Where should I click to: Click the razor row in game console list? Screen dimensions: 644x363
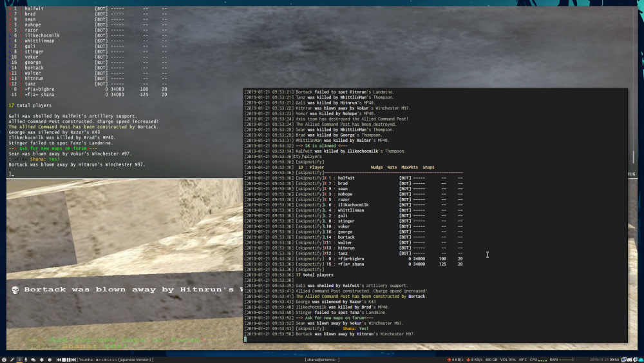click(x=88, y=30)
